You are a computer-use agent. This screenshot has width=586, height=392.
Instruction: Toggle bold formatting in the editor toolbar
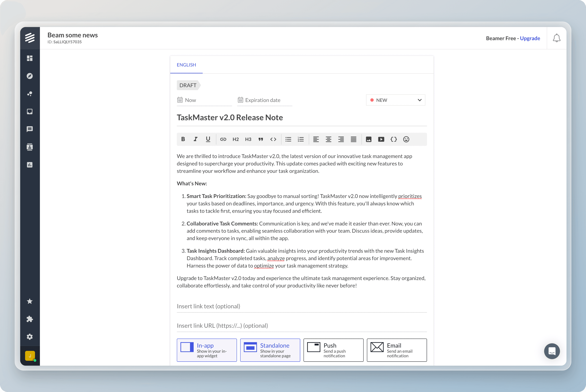pos(183,139)
